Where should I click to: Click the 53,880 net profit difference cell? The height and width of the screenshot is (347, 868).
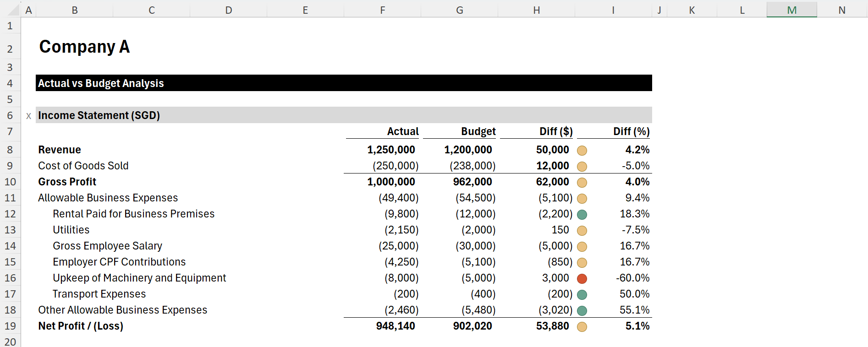[553, 326]
